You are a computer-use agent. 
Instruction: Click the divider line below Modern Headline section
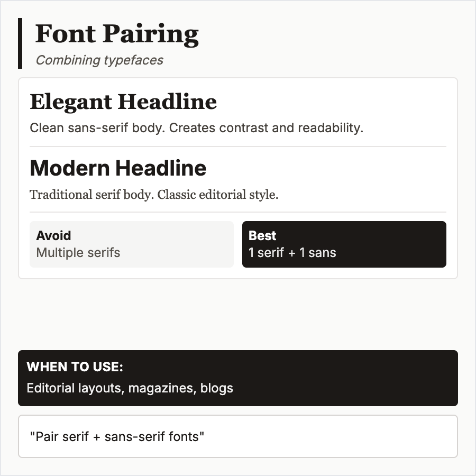point(238,212)
